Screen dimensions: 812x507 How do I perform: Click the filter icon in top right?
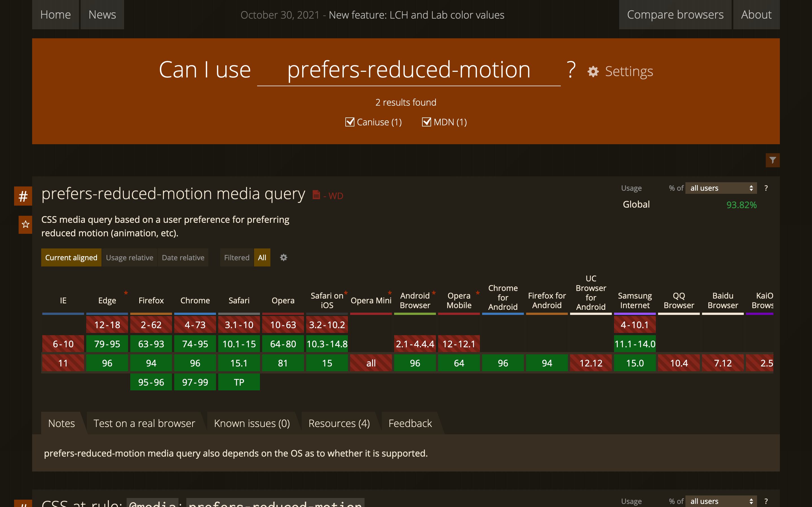[x=773, y=161]
